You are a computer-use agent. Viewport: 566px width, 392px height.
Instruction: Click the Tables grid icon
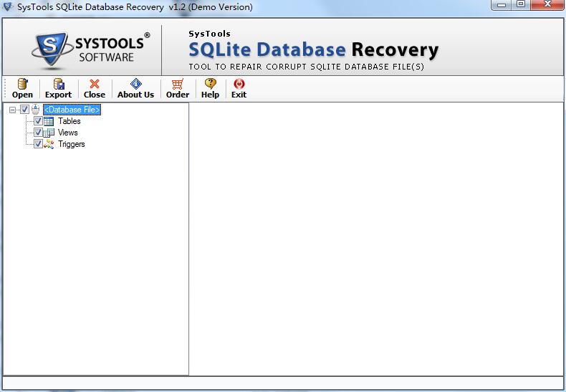49,121
